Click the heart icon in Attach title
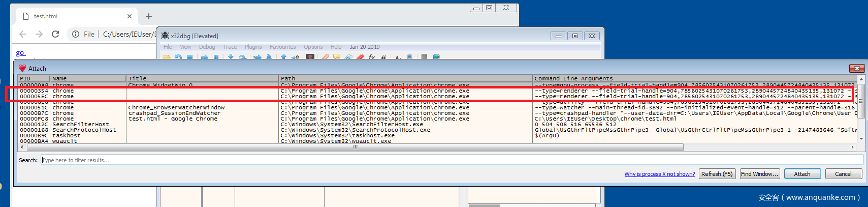The height and width of the screenshot is (207, 868). point(22,68)
